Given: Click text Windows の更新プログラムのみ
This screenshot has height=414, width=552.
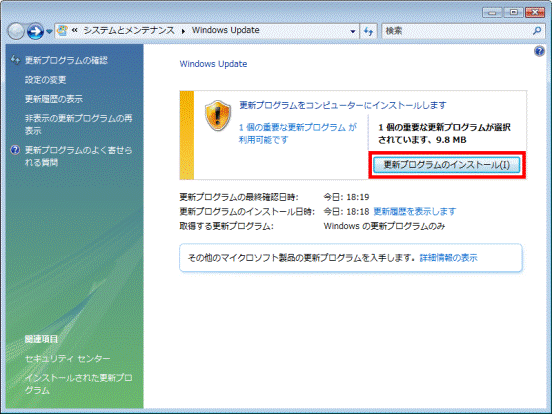Looking at the screenshot, I should (x=384, y=226).
